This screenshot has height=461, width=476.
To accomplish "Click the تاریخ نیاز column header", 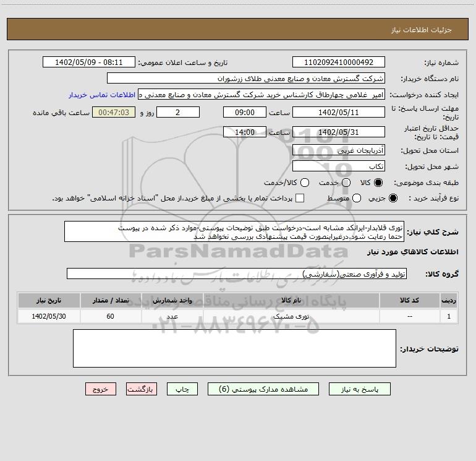I will 49,300.
